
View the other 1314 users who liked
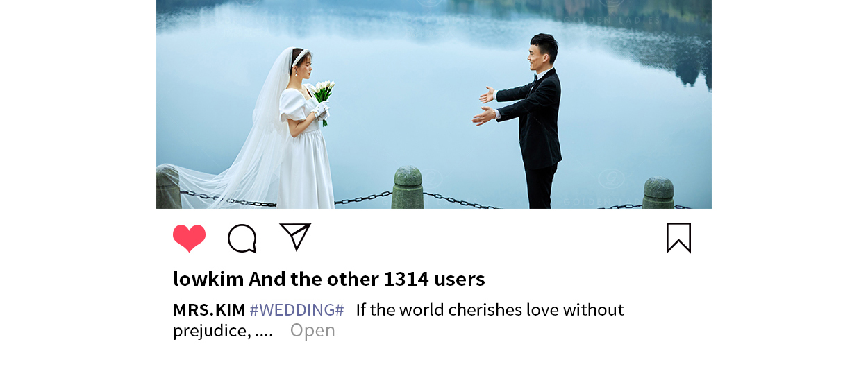pos(367,279)
